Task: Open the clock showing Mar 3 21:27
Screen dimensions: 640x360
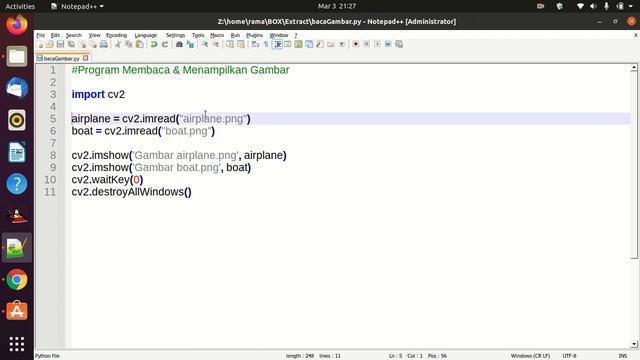Action: point(337,6)
